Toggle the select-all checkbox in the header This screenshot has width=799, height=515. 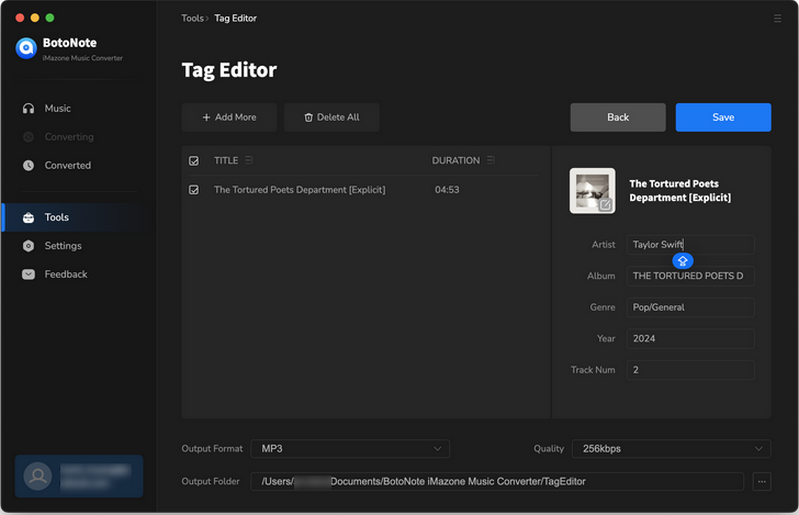pyautogui.click(x=194, y=161)
